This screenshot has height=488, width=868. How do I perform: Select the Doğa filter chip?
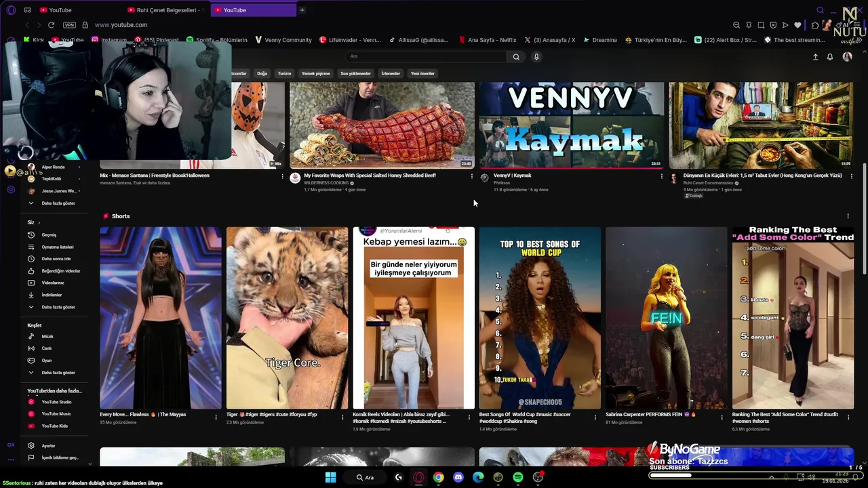pos(262,73)
